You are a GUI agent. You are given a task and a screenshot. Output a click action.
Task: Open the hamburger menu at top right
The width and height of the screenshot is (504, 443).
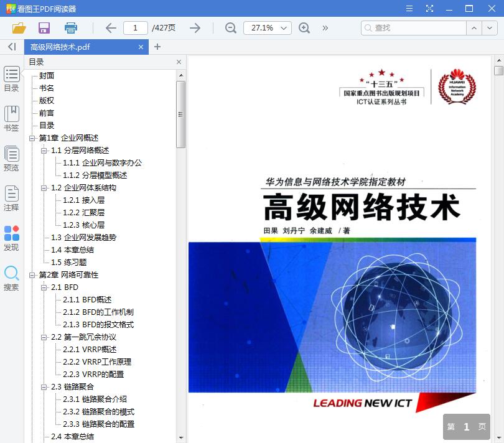409,9
